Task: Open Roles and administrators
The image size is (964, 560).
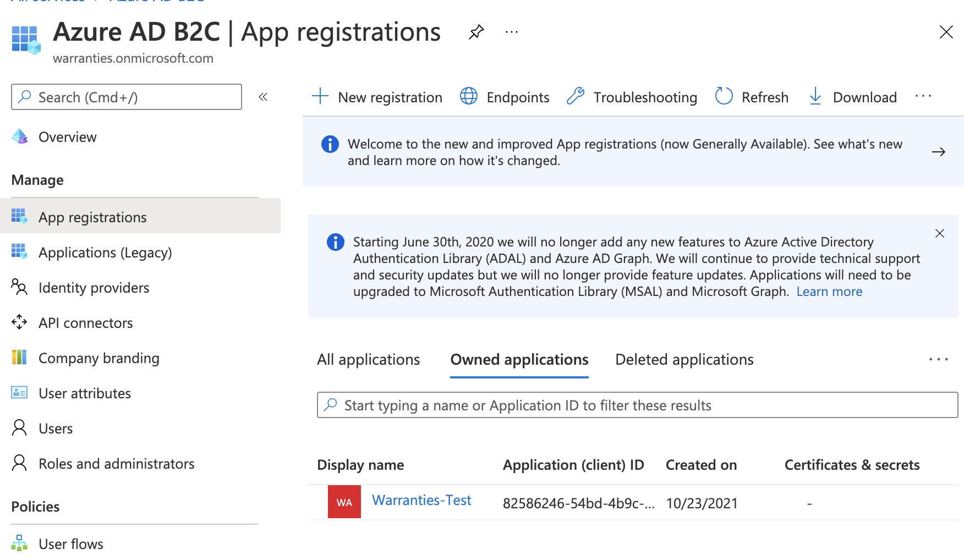Action: (117, 464)
